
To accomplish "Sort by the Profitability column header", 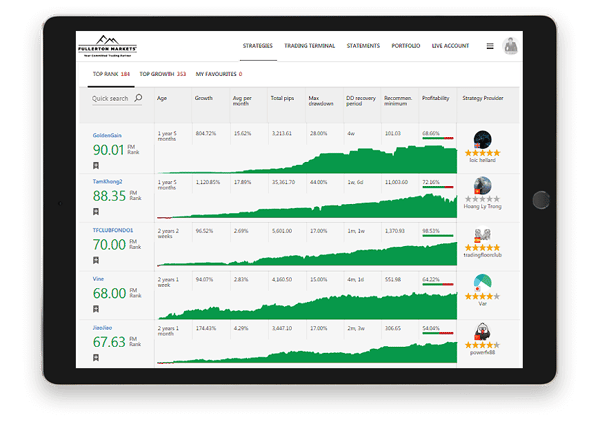I will pyautogui.click(x=435, y=99).
